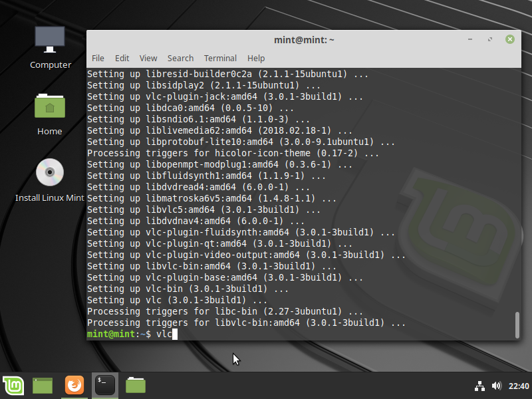Click the volume speaker tray icon
This screenshot has height=399, width=532.
click(496, 386)
